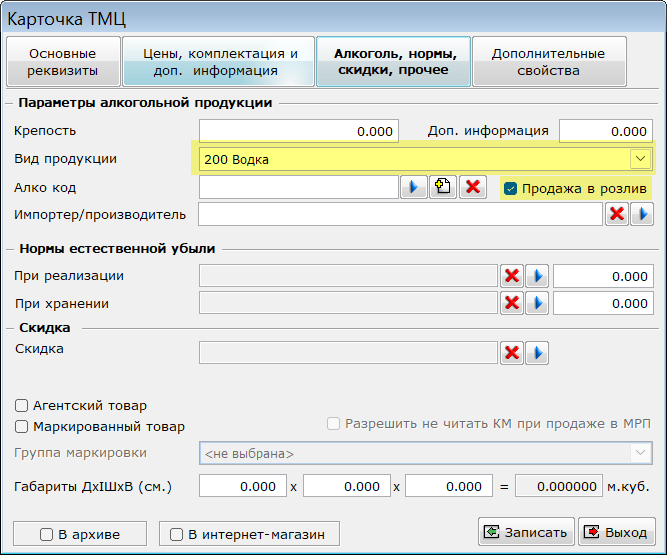
Task: Clear the Скидка field via red cross
Action: [512, 353]
